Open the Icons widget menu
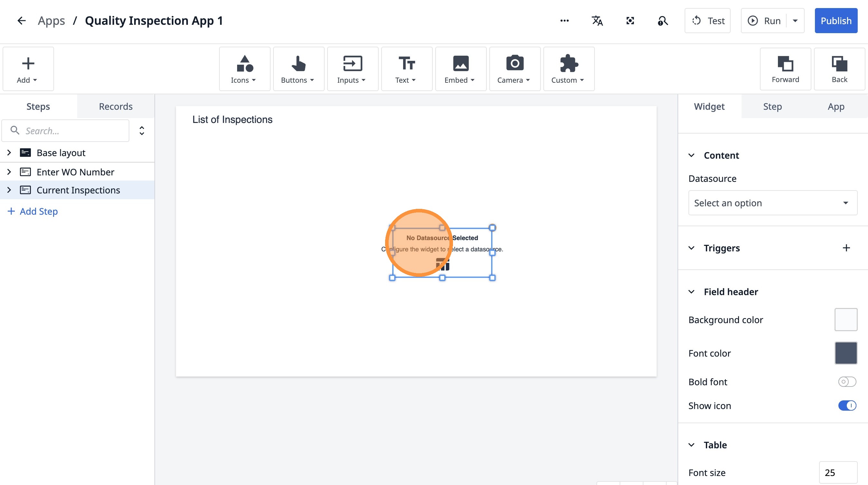Image resolution: width=868 pixels, height=485 pixels. point(244,69)
